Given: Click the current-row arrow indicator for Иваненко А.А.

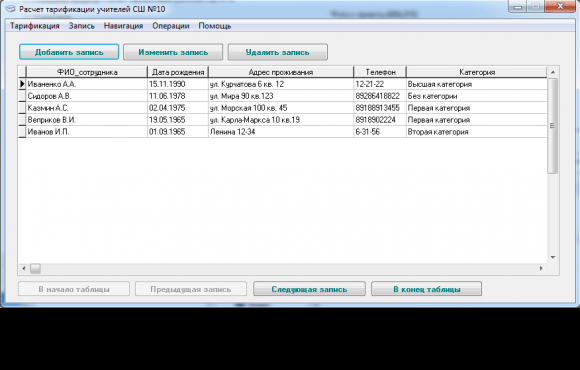Looking at the screenshot, I should [x=22, y=84].
